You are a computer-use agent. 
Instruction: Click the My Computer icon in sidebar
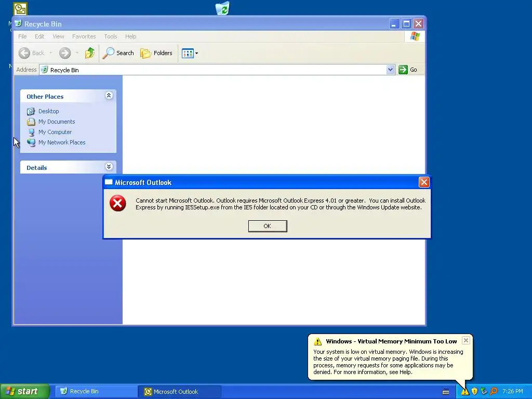[31, 132]
